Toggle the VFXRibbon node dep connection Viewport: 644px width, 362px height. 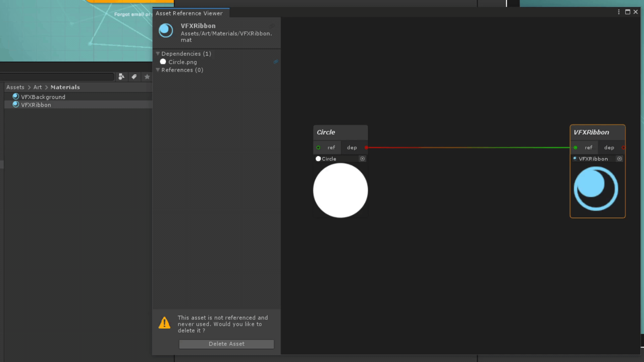[623, 147]
